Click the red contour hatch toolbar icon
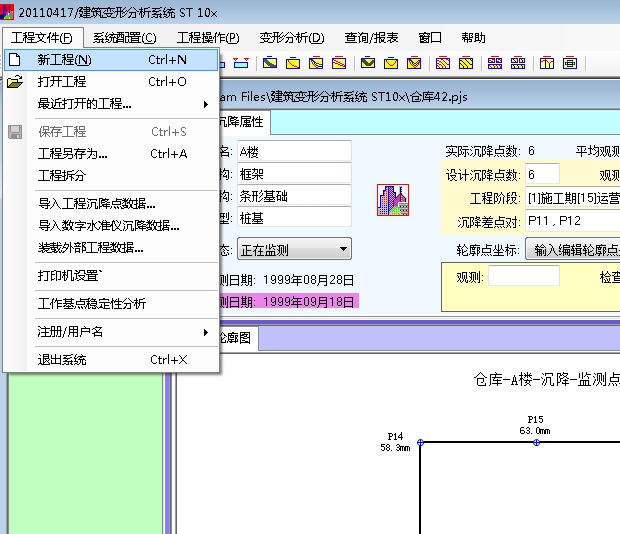Image resolution: width=620 pixels, height=534 pixels. point(443,63)
